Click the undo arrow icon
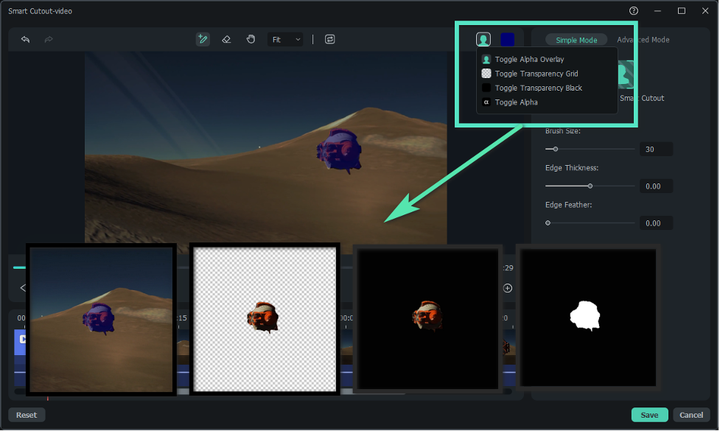This screenshot has width=720, height=431. point(25,40)
